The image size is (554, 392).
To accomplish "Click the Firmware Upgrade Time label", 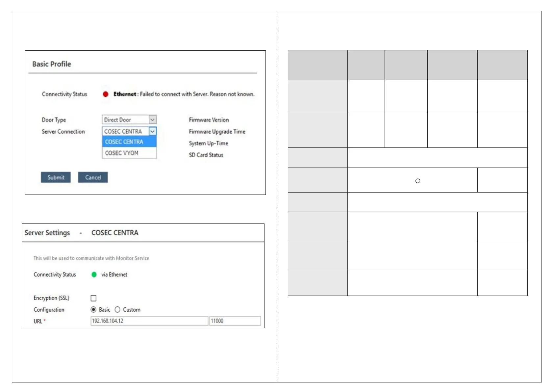I will (217, 131).
